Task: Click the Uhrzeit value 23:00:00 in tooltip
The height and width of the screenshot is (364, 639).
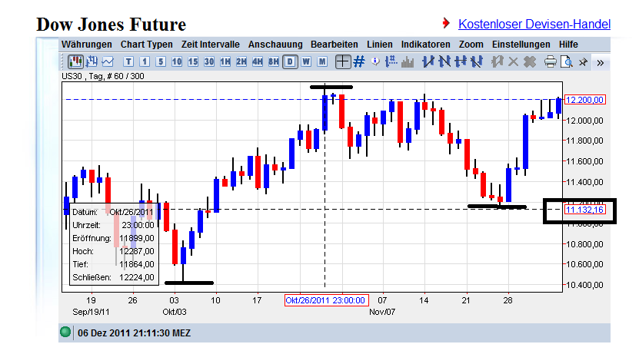Action: tap(138, 225)
